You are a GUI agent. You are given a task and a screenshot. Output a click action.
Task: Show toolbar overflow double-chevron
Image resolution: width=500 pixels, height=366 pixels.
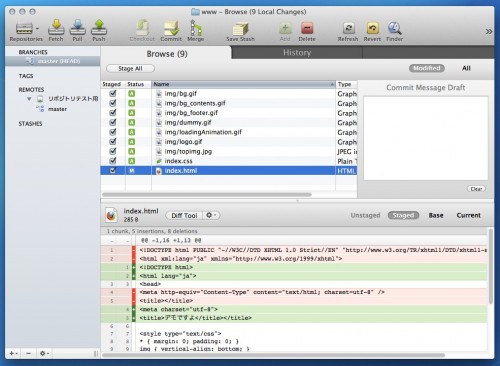(x=489, y=32)
